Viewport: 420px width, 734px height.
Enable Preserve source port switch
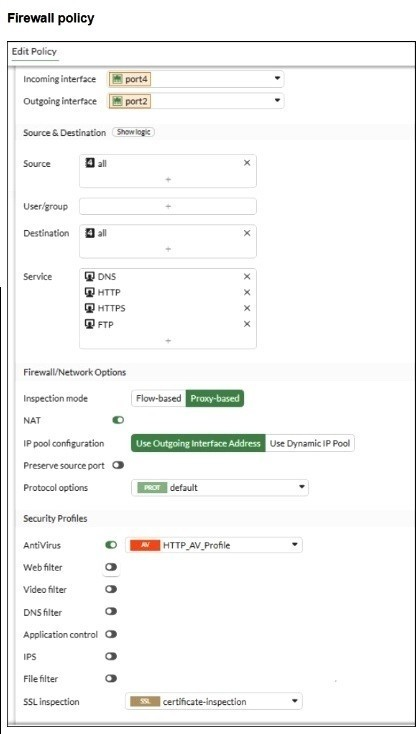click(118, 465)
